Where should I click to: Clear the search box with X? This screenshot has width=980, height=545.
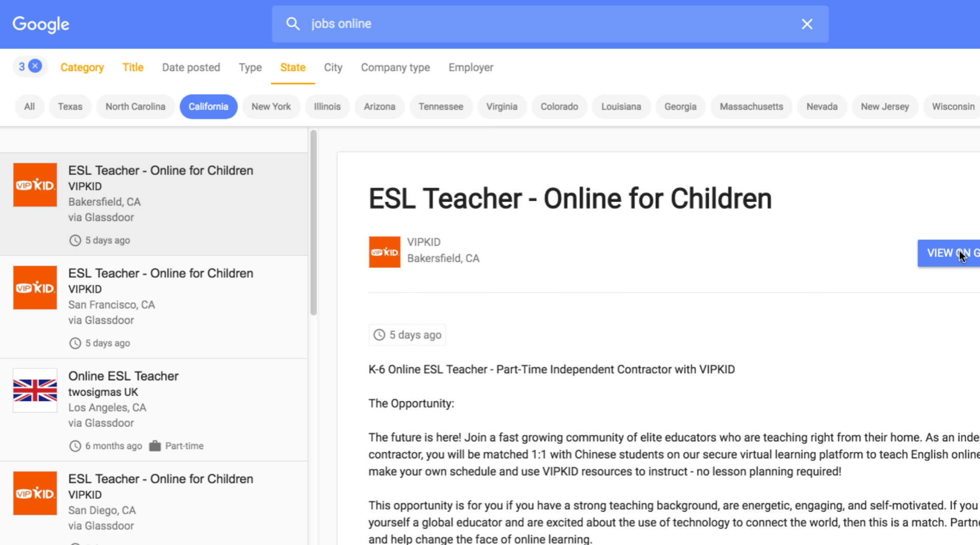(806, 24)
